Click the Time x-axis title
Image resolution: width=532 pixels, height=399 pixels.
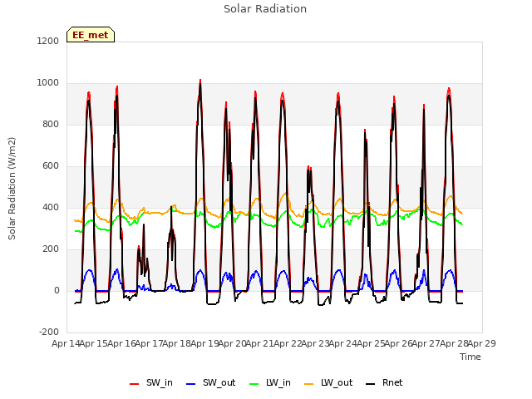click(x=470, y=357)
